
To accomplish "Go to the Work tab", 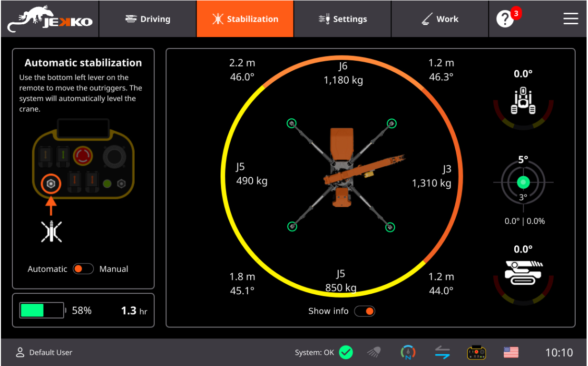I will click(x=440, y=19).
